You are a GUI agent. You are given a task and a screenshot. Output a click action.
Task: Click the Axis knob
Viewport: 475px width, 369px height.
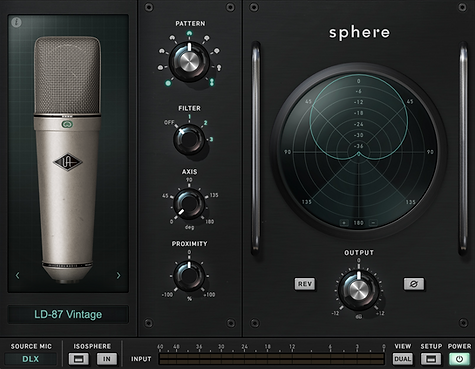coord(189,204)
